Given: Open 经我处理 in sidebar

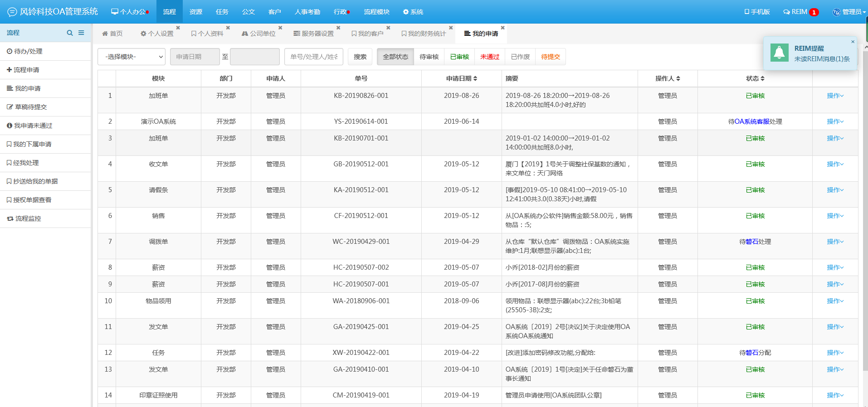Looking at the screenshot, I should (45, 163).
